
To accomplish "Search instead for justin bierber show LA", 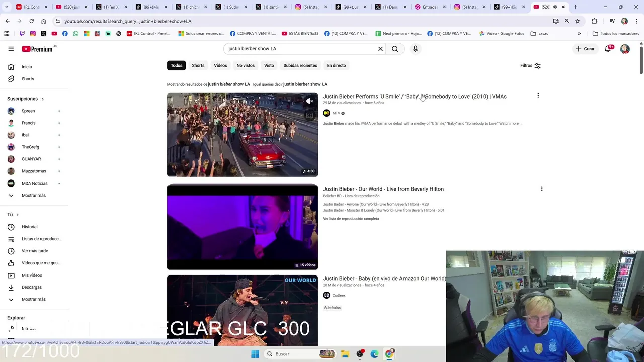I will pos(305,84).
